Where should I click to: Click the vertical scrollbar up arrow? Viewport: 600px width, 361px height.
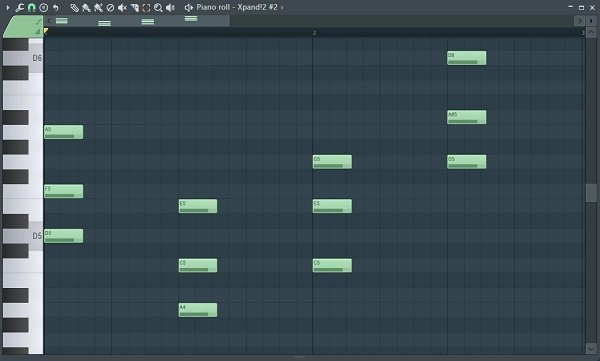point(591,33)
